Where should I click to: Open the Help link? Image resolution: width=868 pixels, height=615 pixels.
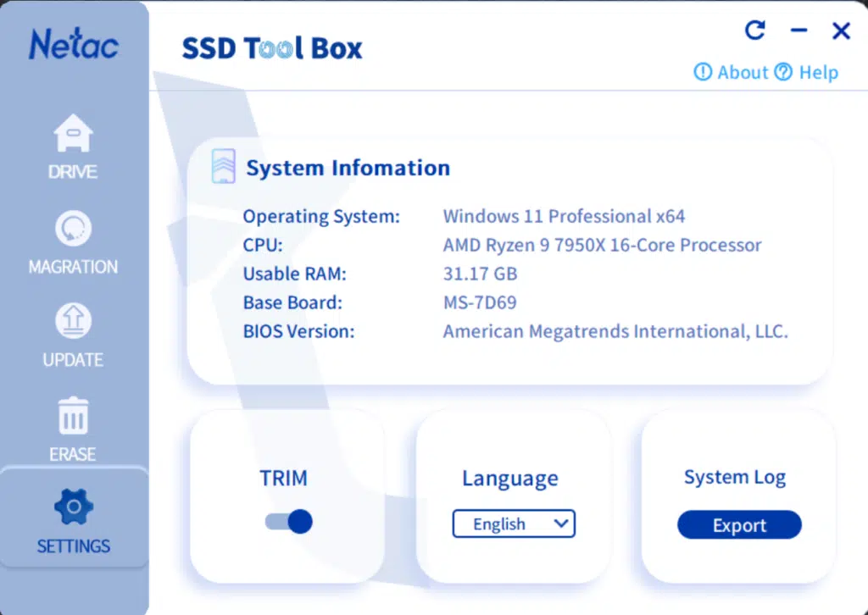819,73
